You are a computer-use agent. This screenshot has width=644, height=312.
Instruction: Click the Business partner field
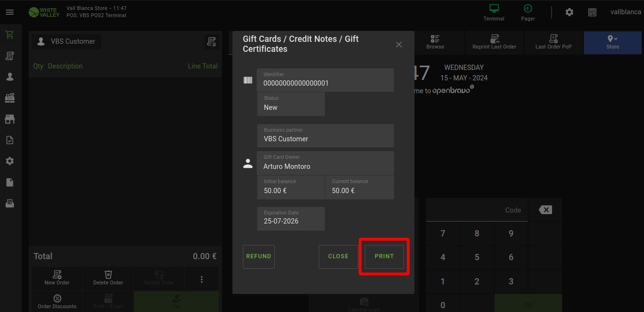click(325, 136)
